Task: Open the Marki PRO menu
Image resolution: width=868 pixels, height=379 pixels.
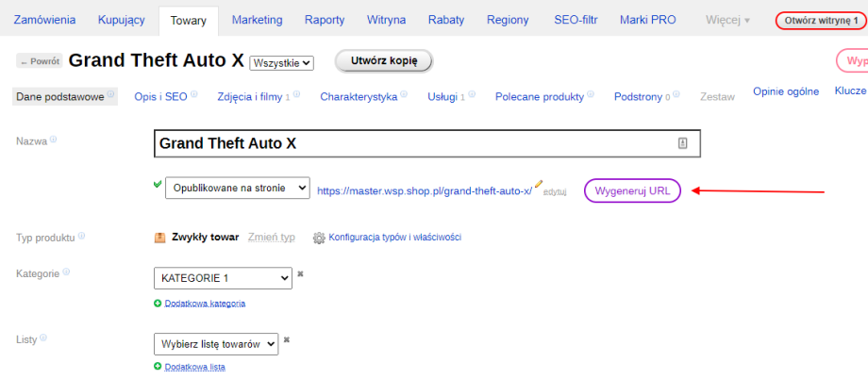Action: [x=647, y=21]
